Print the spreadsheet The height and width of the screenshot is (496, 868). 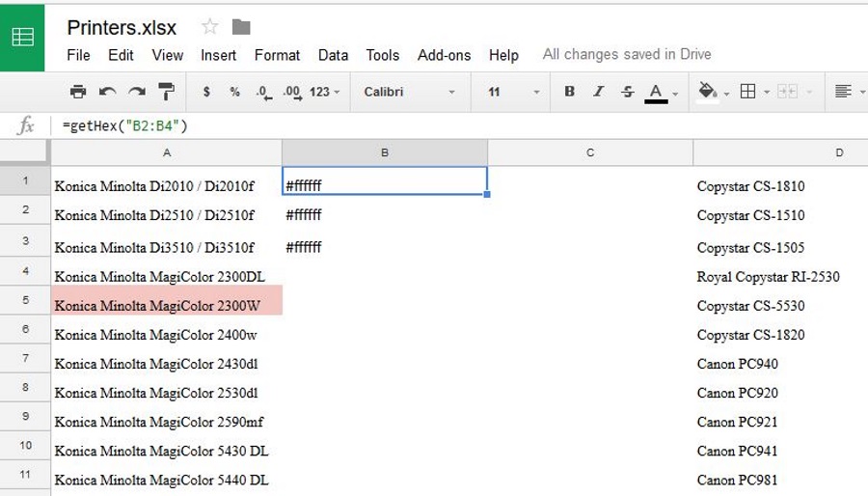click(x=78, y=92)
